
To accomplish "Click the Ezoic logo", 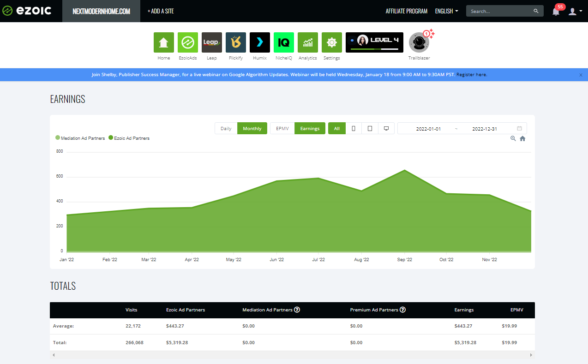I will tap(27, 11).
